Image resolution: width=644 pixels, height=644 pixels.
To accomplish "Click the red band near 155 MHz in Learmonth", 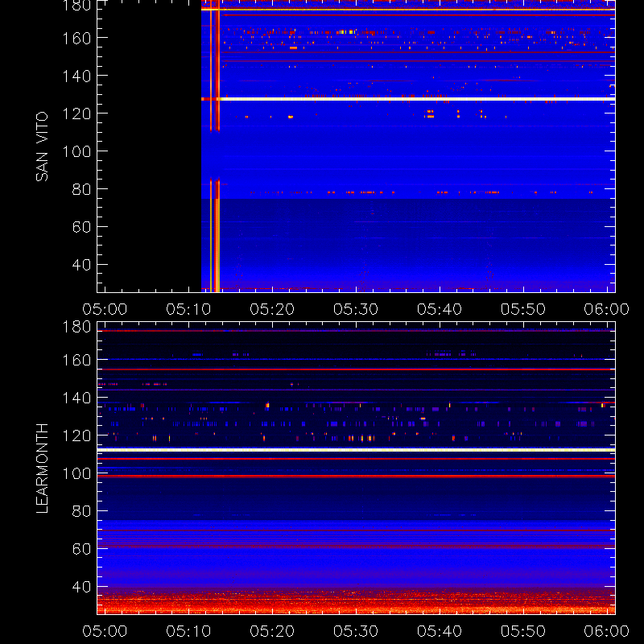I will pyautogui.click(x=356, y=369).
